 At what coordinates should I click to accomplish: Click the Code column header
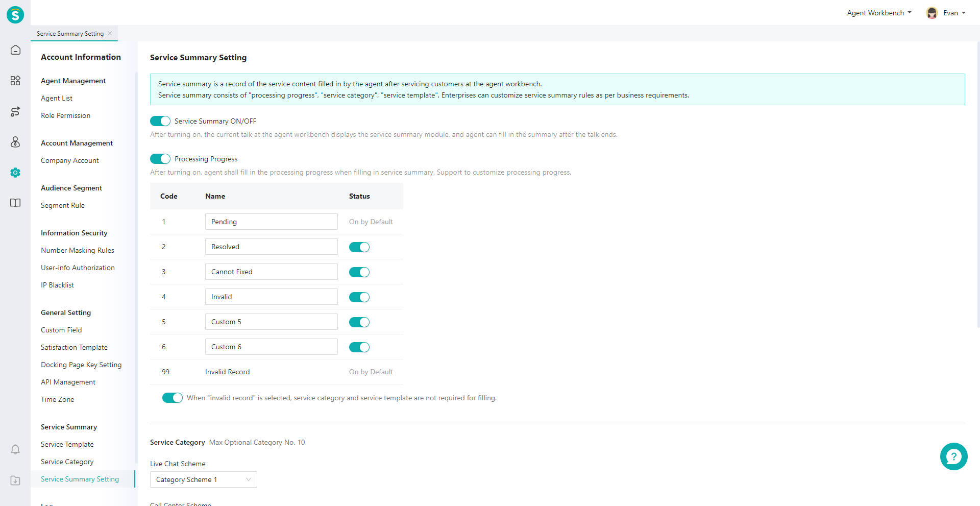pos(169,196)
